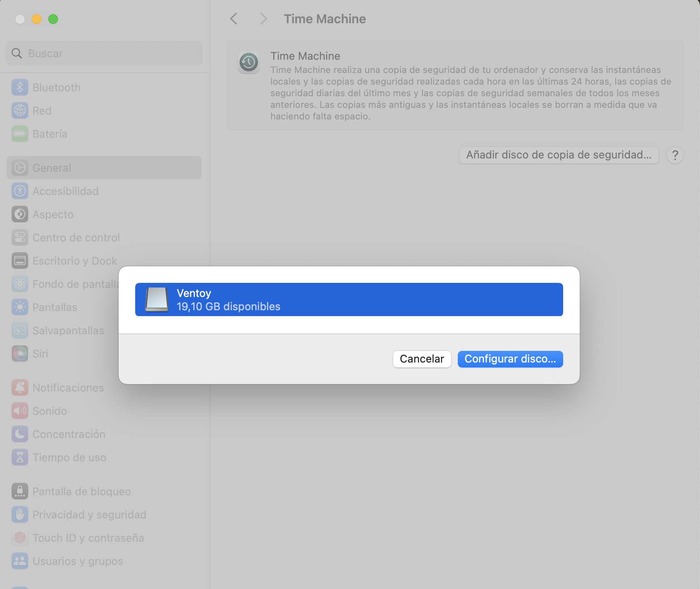Click the Siri icon
Image resolution: width=700 pixels, height=589 pixels.
point(20,354)
